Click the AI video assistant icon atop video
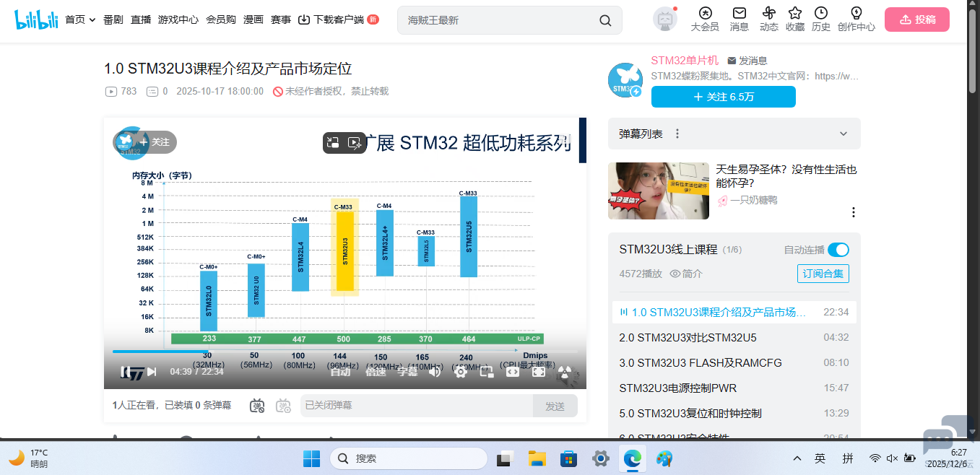 point(355,143)
